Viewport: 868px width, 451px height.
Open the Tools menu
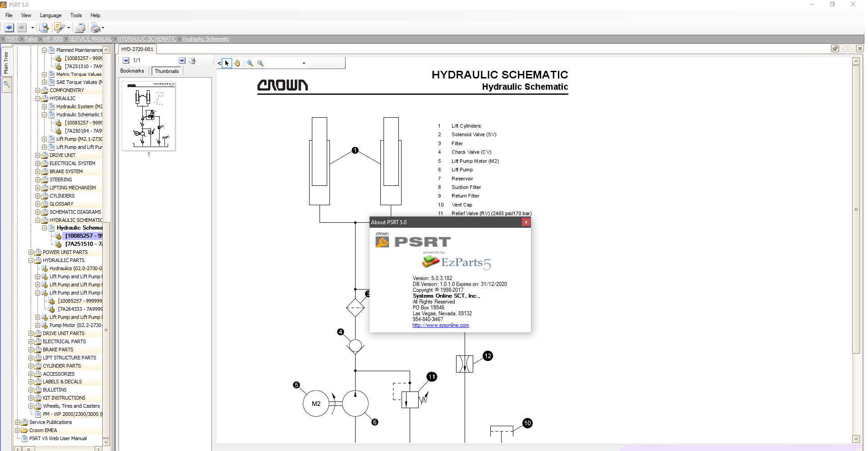coord(76,15)
